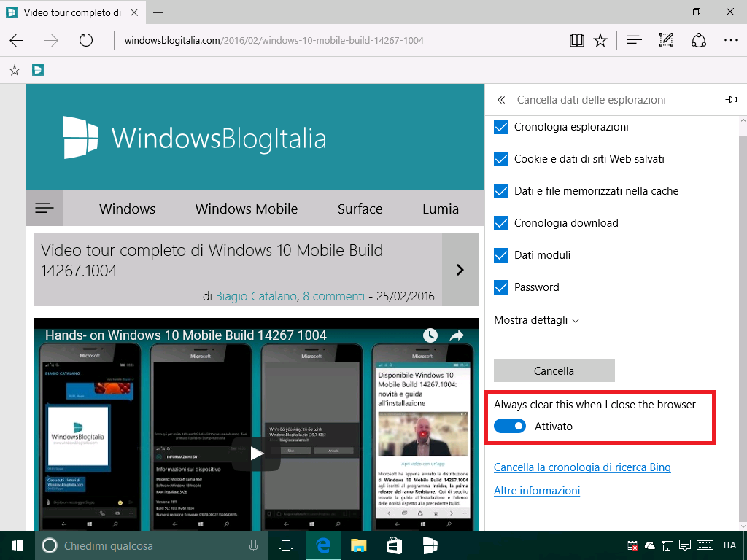
Task: Uncheck Dati moduli
Action: click(x=501, y=255)
